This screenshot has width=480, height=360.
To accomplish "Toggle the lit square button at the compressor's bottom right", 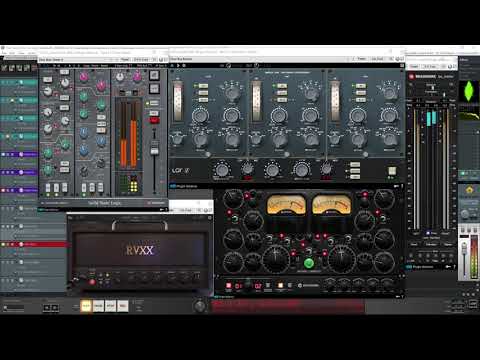I will point(392,171).
